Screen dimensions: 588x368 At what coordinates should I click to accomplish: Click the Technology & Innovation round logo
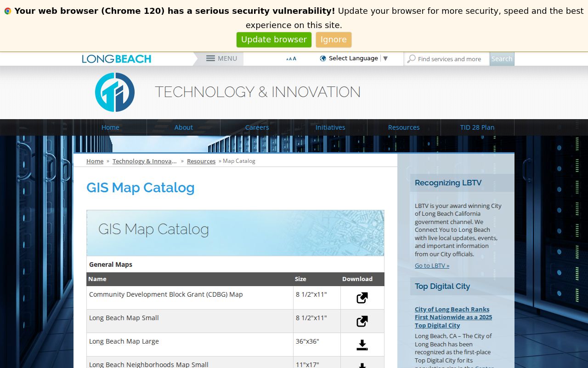(115, 92)
